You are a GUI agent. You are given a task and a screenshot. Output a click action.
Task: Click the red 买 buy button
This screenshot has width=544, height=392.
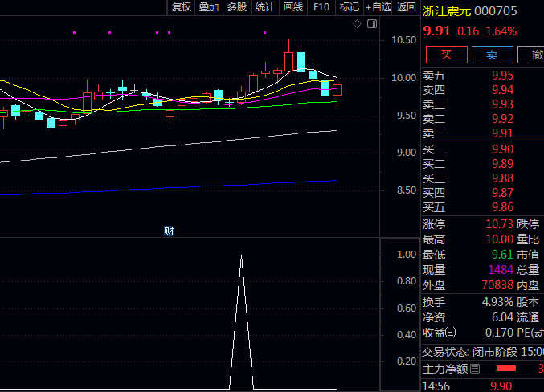pos(447,55)
